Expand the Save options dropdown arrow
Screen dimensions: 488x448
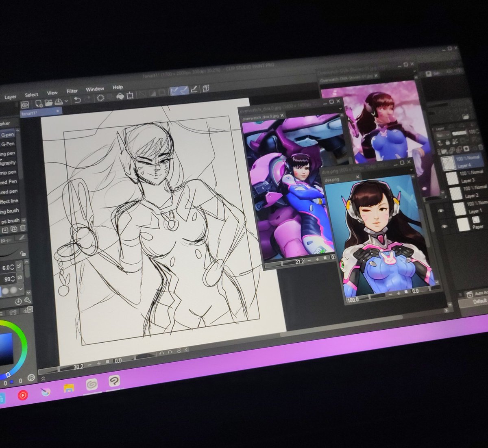tap(66, 102)
